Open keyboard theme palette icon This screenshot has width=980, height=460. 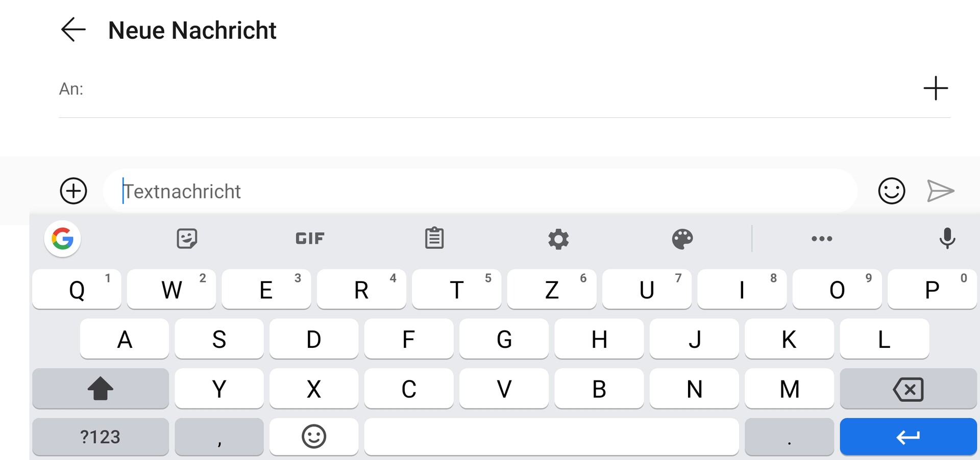(682, 239)
